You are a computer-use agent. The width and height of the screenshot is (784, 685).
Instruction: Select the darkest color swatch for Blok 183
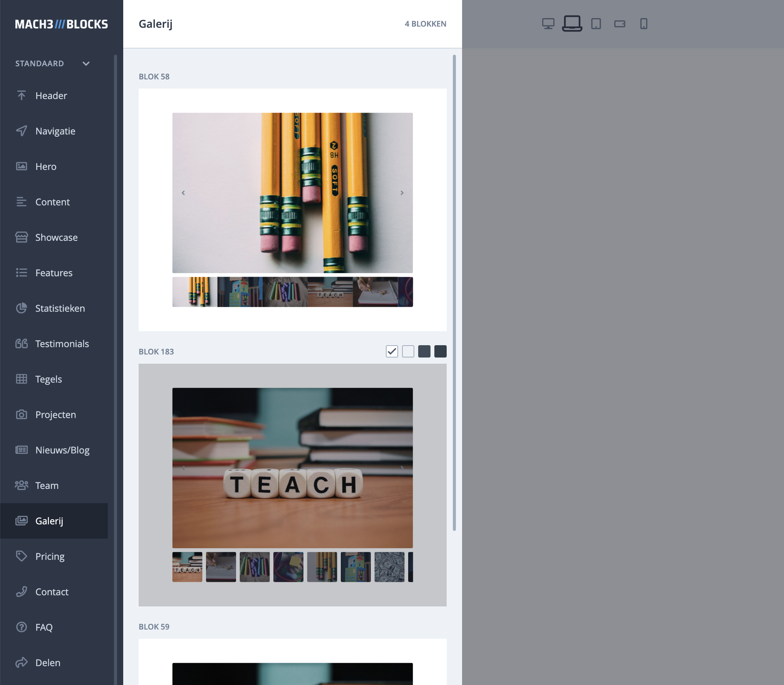pyautogui.click(x=440, y=351)
